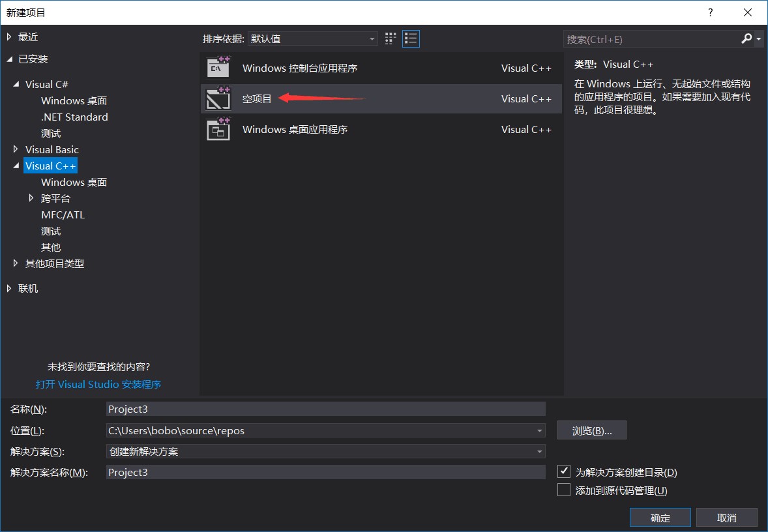The image size is (768, 532).
Task: Close the New Project dialog
Action: pos(747,13)
